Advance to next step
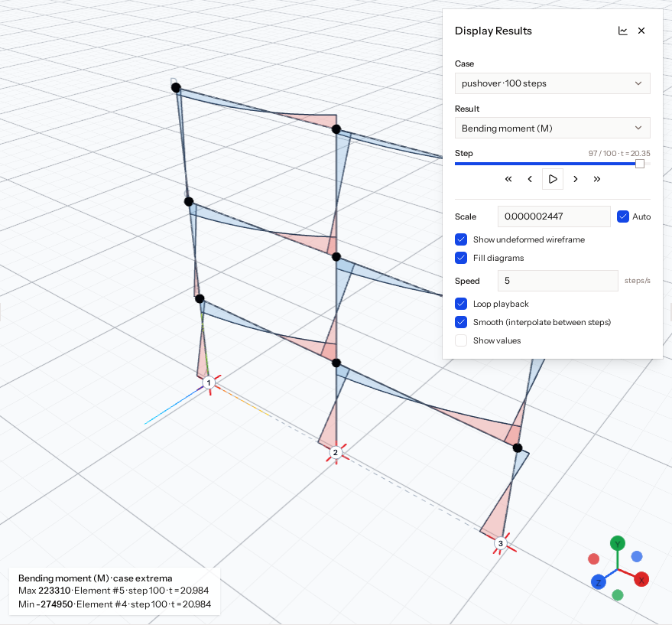 (x=576, y=179)
